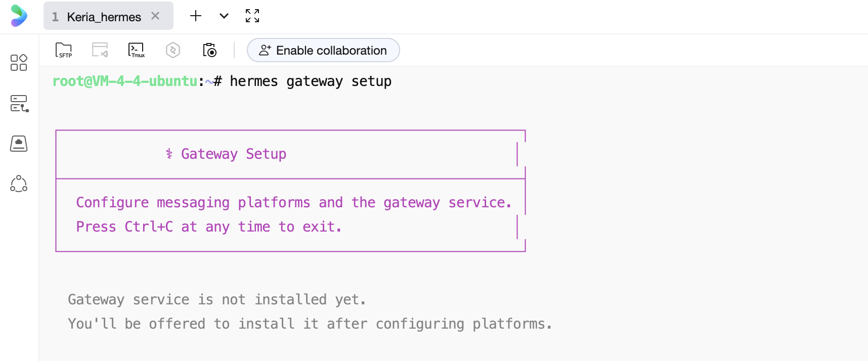Add a new session tab

click(196, 16)
